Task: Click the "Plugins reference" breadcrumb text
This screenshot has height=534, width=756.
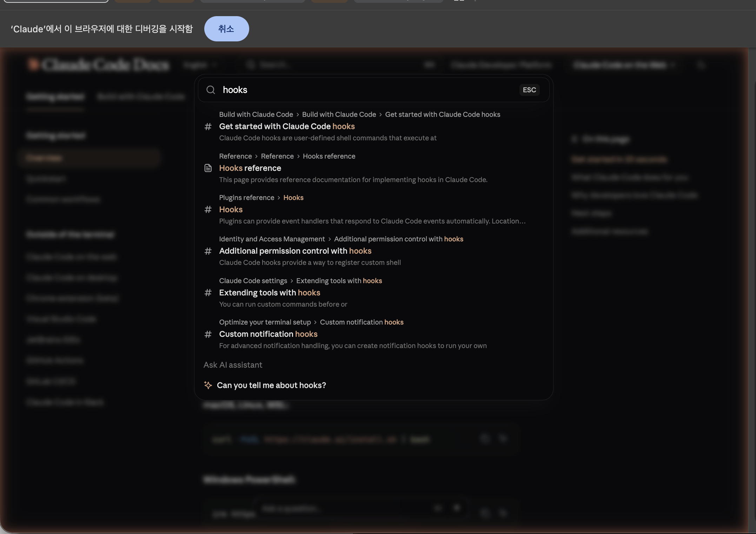Action: [x=247, y=198]
